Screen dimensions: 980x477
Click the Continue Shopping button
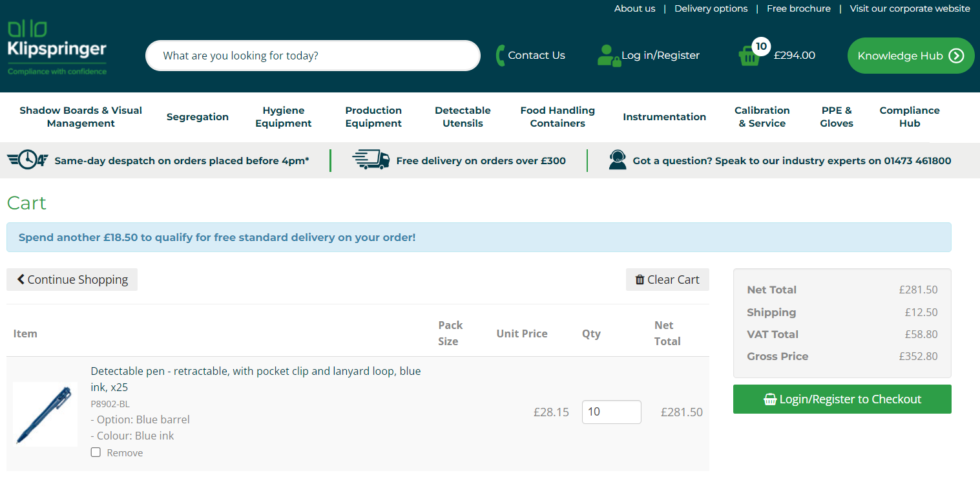(x=72, y=279)
